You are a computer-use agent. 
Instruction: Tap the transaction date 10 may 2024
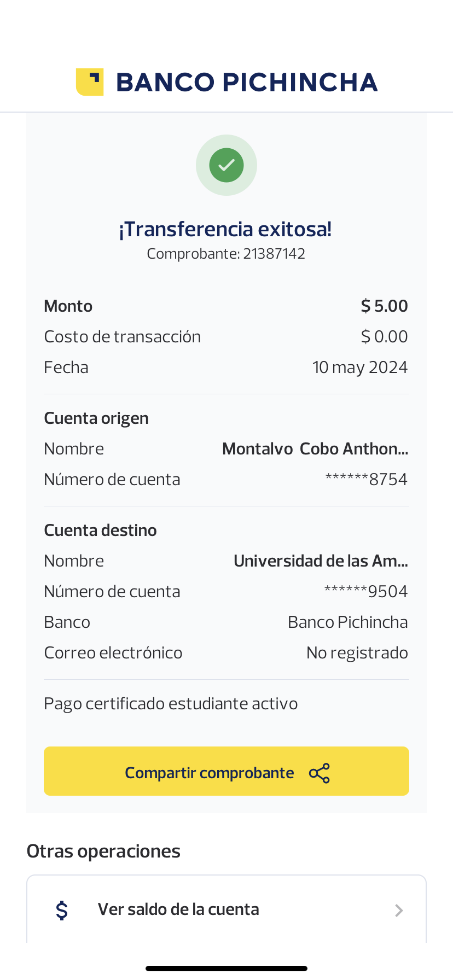360,367
